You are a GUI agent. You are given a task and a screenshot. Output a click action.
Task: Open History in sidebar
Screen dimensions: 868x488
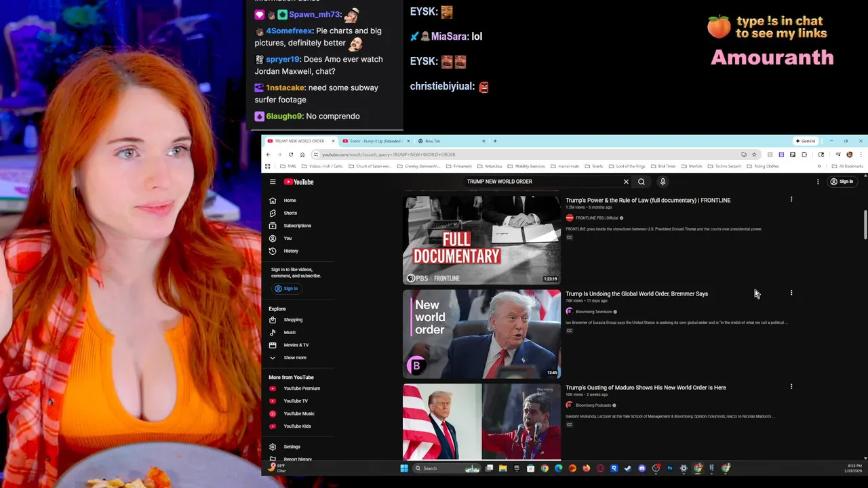point(290,251)
